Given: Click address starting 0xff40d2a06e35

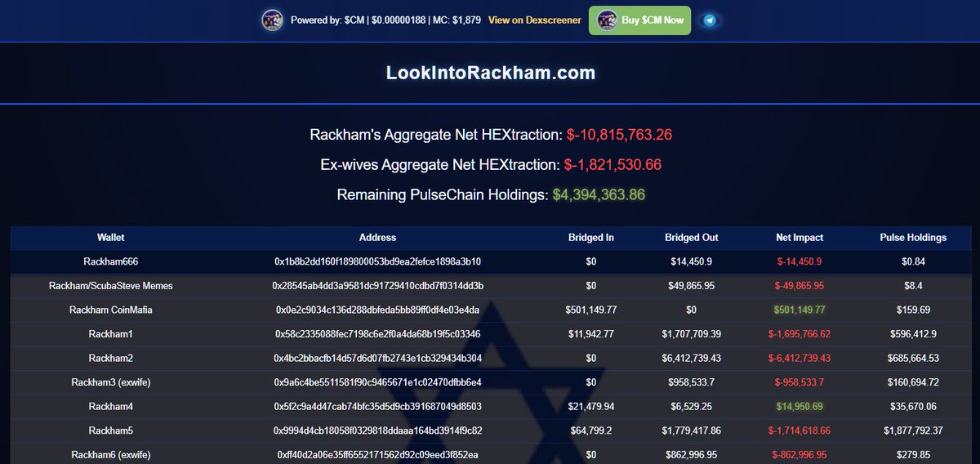Looking at the screenshot, I should [377, 455].
